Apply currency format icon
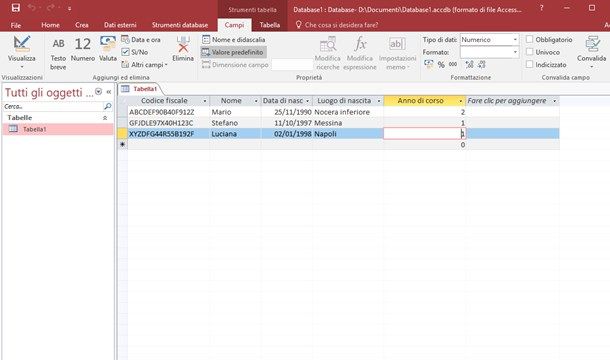The height and width of the screenshot is (360, 610). pos(429,65)
